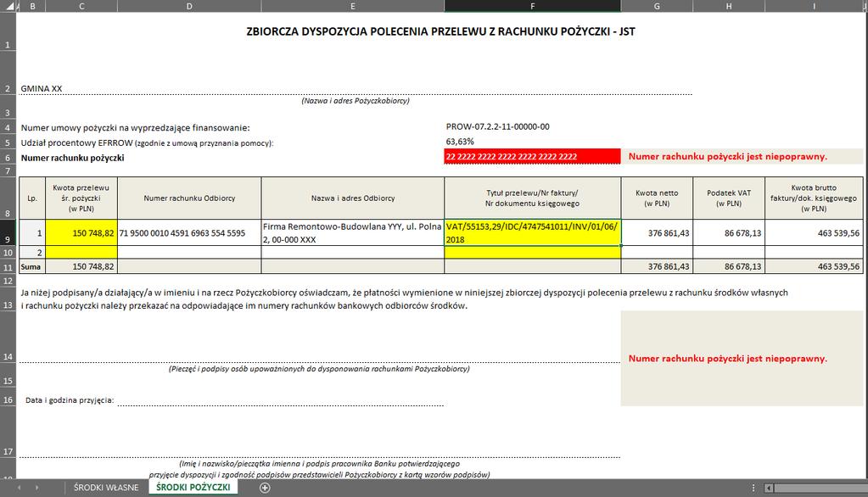Click the Suma label cell
868x497 pixels.
(x=32, y=267)
